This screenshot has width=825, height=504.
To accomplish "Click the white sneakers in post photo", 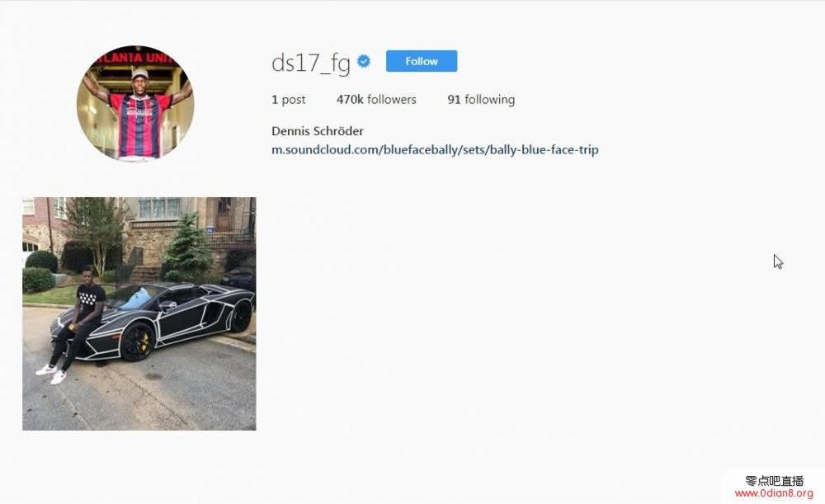I will click(51, 374).
